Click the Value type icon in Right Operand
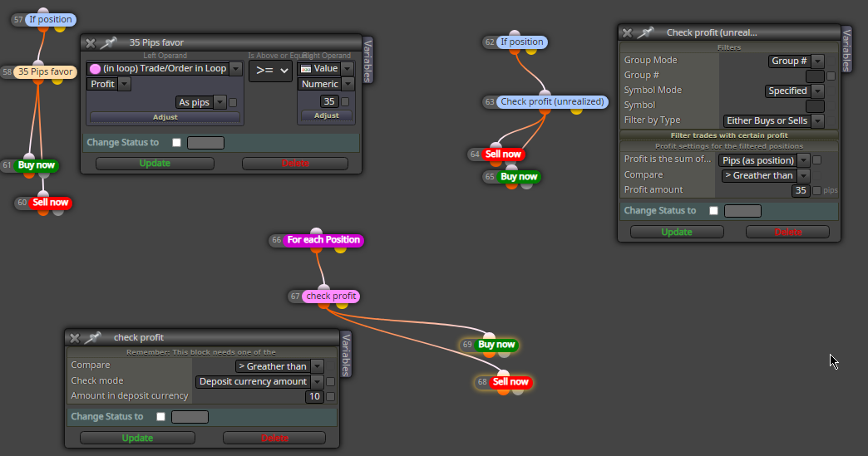The height and width of the screenshot is (456, 868). [306, 69]
